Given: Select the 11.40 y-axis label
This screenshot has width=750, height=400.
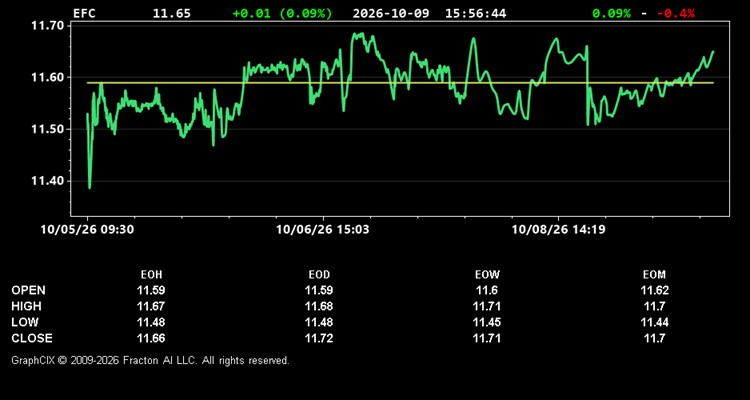Looking at the screenshot, I should pyautogui.click(x=48, y=181).
